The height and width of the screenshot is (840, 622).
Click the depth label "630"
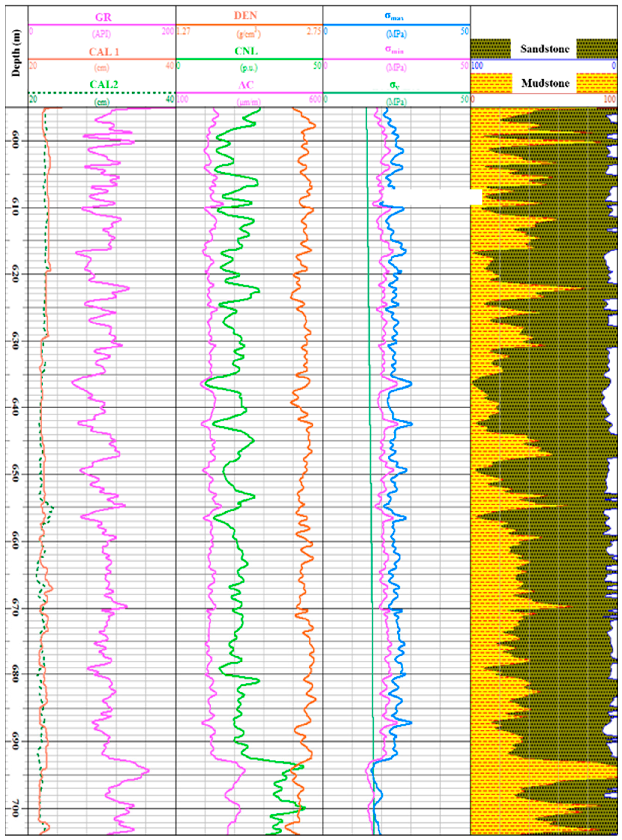tap(16, 341)
